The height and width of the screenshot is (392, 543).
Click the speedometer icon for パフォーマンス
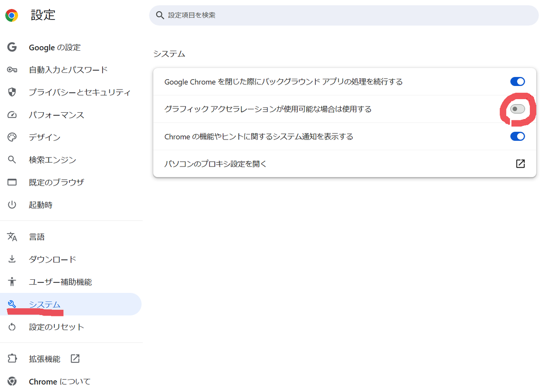12,115
